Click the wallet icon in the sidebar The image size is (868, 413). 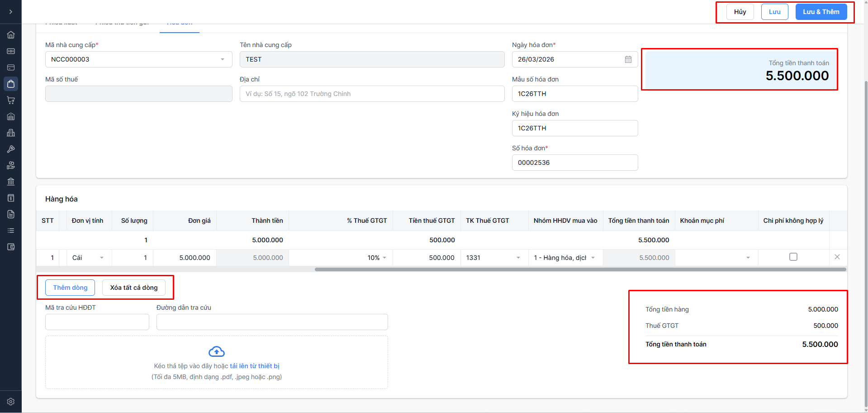coord(11,247)
